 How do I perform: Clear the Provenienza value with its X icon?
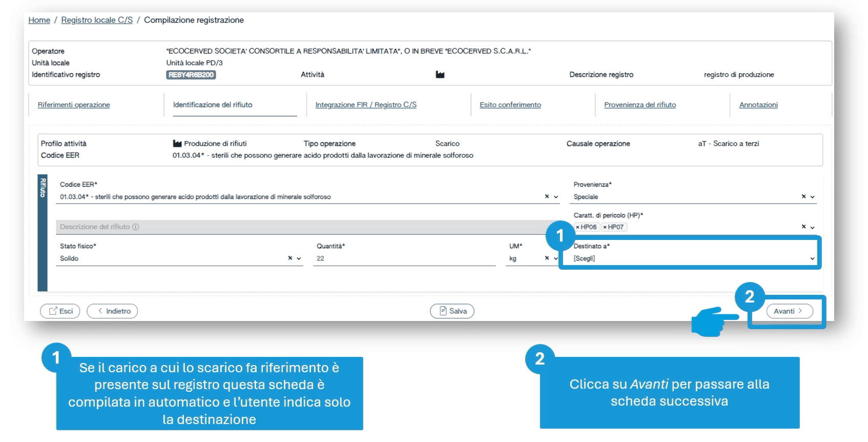pos(803,196)
